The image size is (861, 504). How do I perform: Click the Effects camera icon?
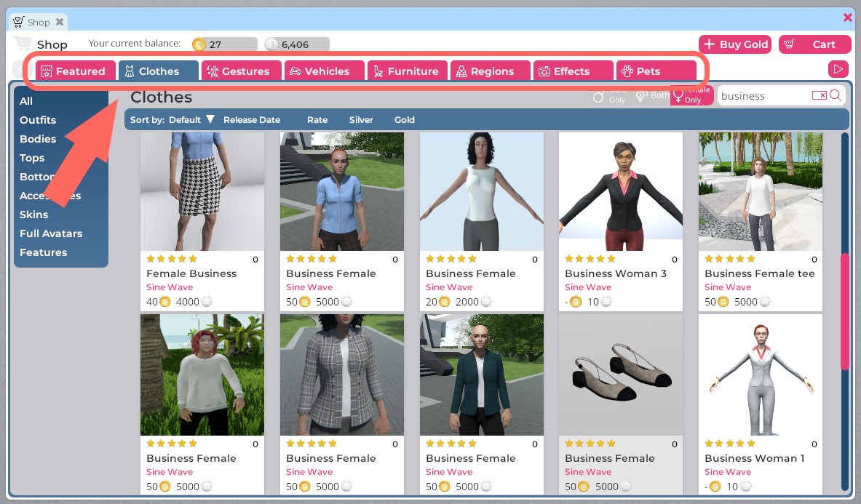click(545, 71)
